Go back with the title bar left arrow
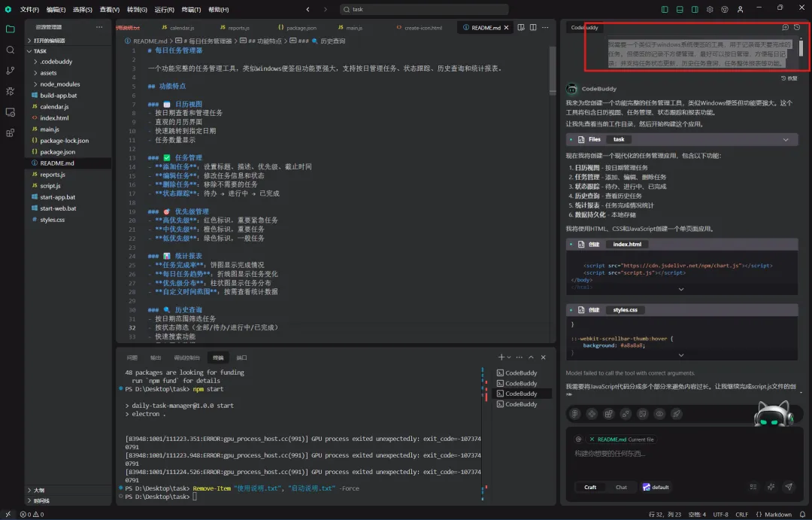This screenshot has height=520, width=812. pyautogui.click(x=308, y=9)
